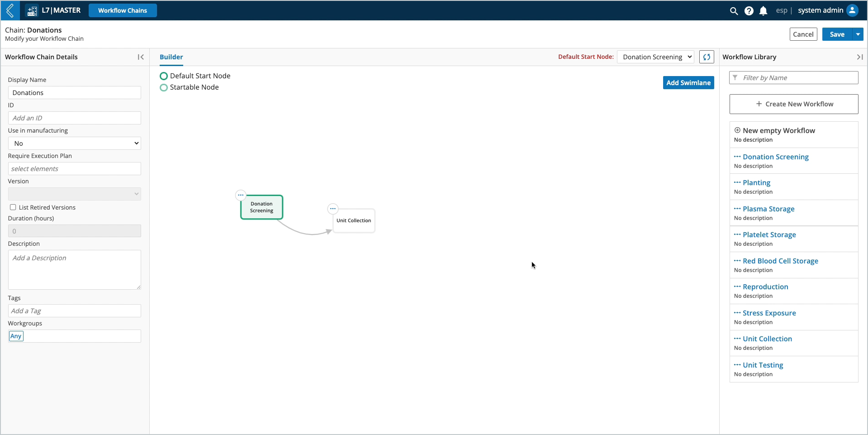Click the Add an ID field
The width and height of the screenshot is (868, 435).
click(75, 118)
